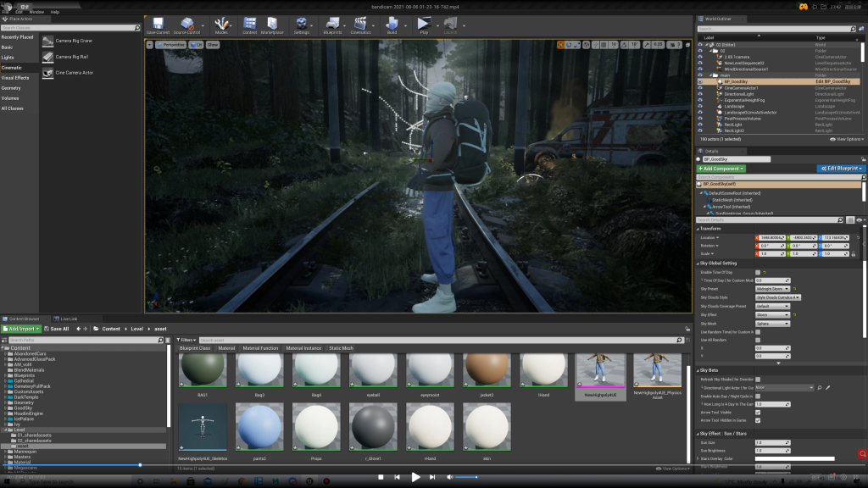Toggle visibility of PostProcessVolume actor

coord(699,119)
